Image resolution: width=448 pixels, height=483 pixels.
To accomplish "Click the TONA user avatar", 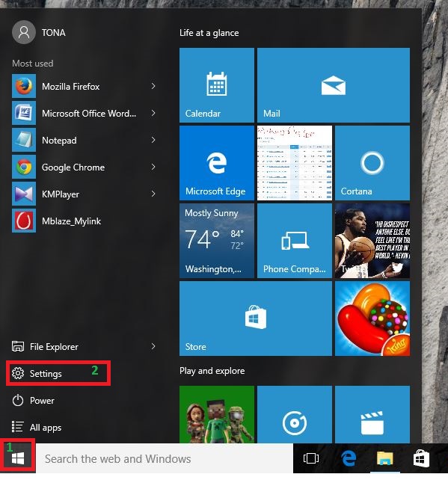I will 24,32.
